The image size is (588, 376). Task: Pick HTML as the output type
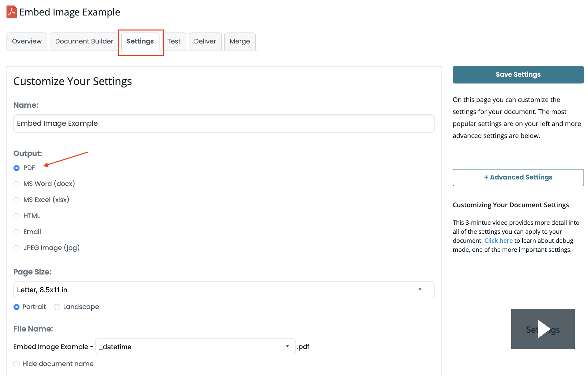click(x=16, y=216)
